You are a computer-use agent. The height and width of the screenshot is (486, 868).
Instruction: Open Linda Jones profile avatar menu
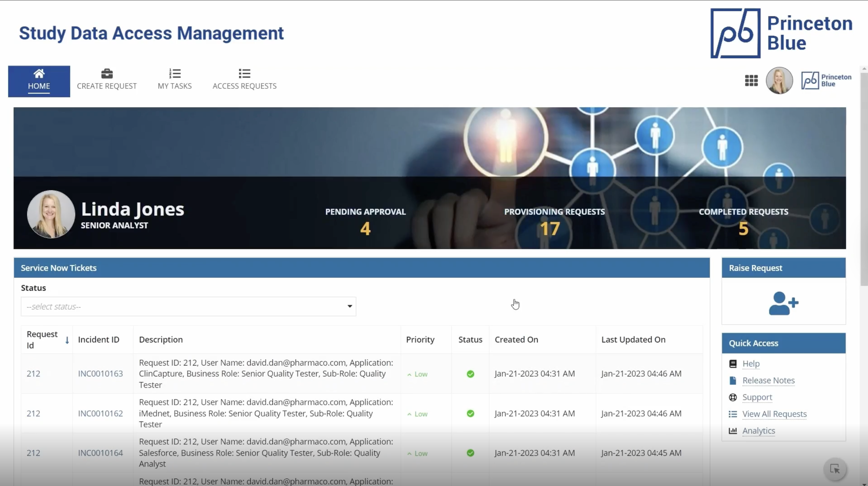pos(779,81)
